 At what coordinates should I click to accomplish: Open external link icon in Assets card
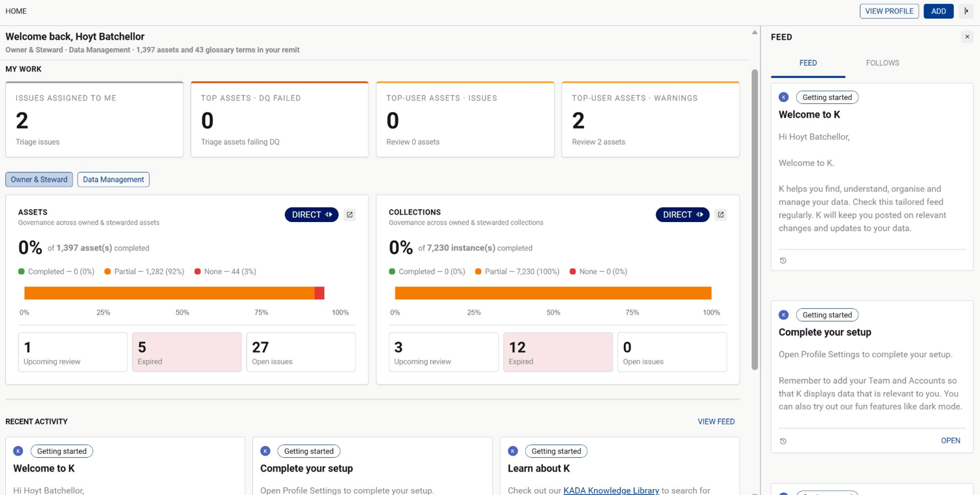pyautogui.click(x=350, y=215)
